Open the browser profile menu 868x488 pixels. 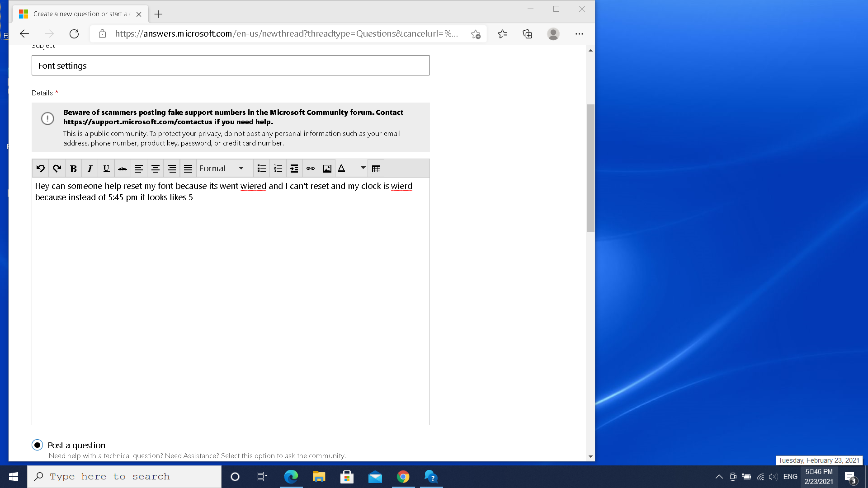(553, 34)
